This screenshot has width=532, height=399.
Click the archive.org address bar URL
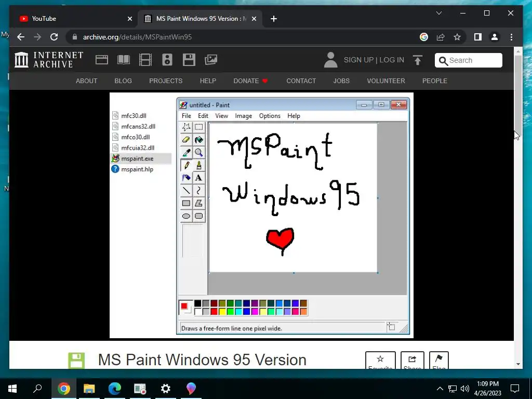pos(137,37)
